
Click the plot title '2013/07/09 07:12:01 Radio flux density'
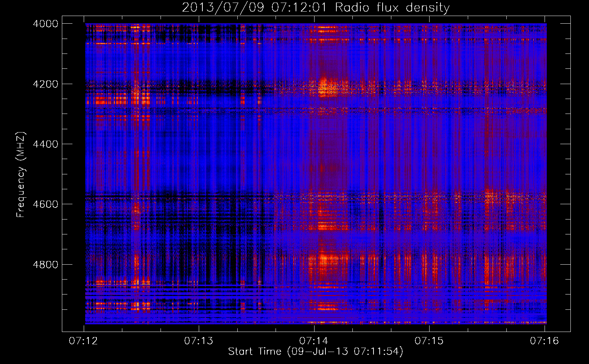coord(316,7)
